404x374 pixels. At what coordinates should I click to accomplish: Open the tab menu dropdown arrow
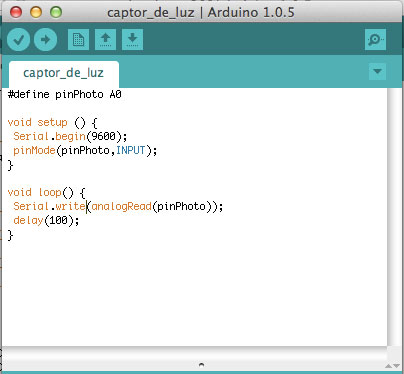[377, 71]
